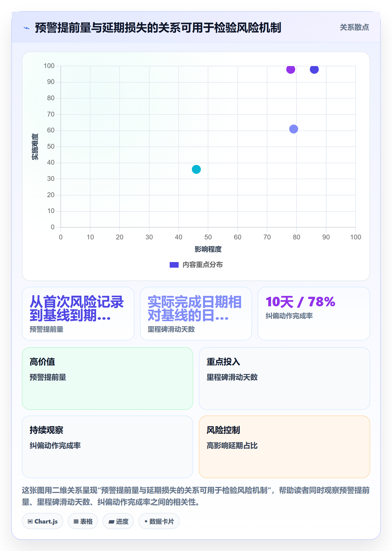Select the light periwinkle scatter point
The height and width of the screenshot is (551, 392).
[293, 129]
